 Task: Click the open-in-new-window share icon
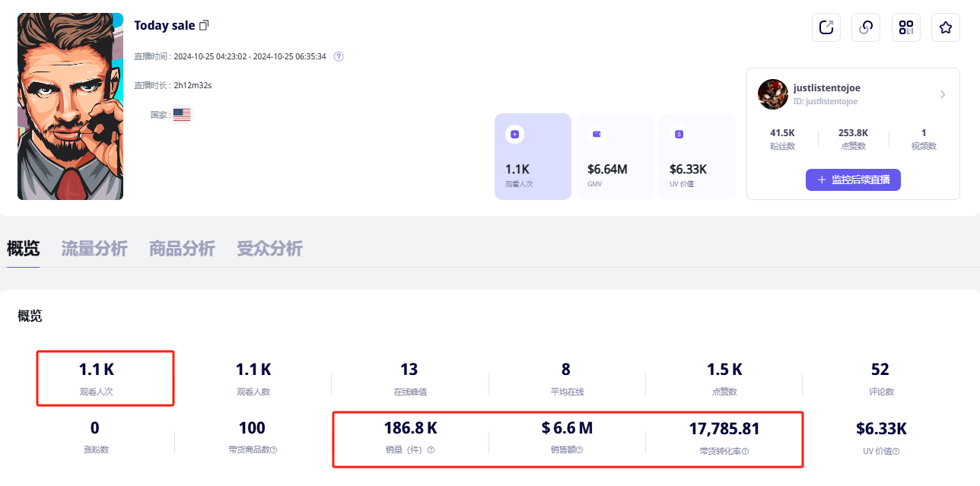(x=826, y=27)
